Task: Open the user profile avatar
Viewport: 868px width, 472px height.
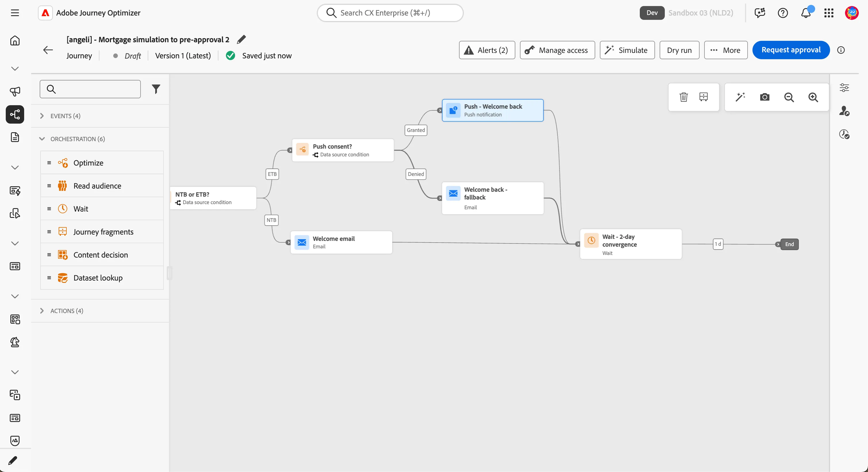Action: (x=852, y=13)
